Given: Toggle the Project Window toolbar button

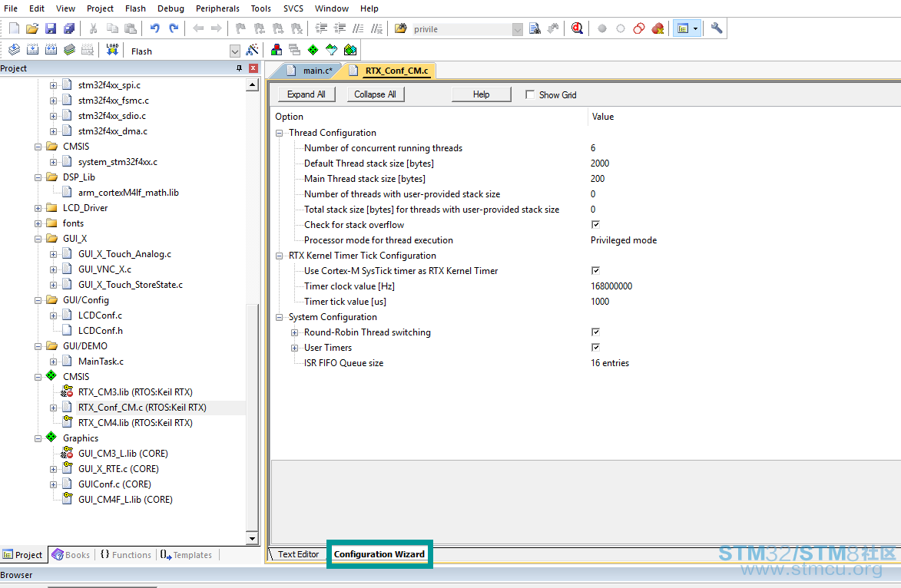Looking at the screenshot, I should click(x=683, y=28).
